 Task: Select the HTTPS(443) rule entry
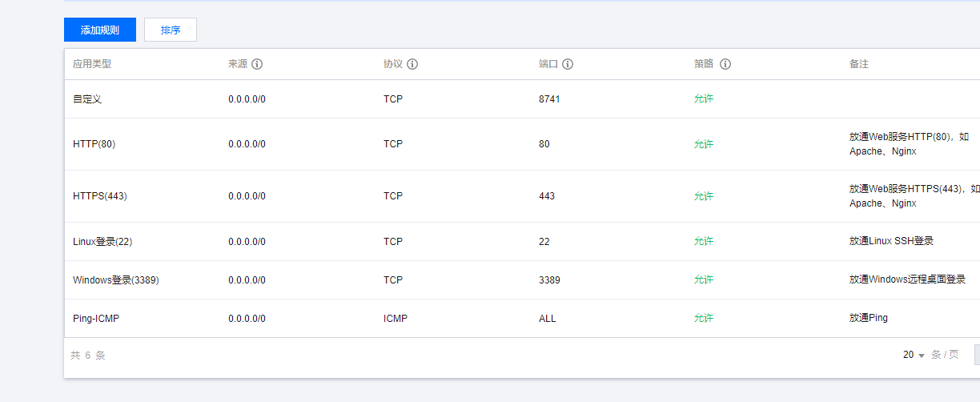(x=522, y=196)
